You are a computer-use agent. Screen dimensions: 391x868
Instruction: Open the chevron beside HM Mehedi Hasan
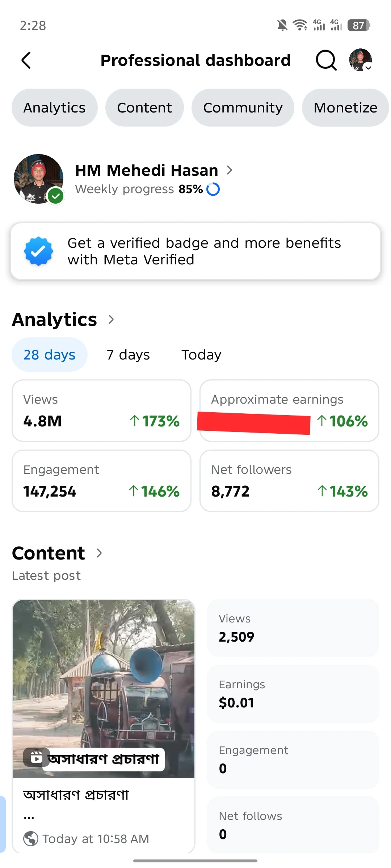pyautogui.click(x=229, y=170)
